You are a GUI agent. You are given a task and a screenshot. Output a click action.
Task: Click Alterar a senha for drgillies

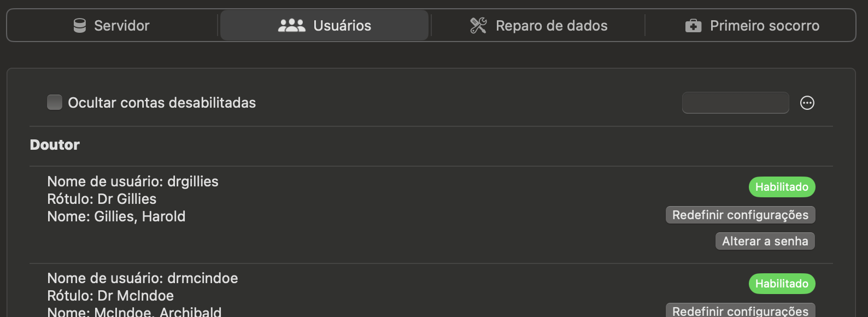[765, 241]
